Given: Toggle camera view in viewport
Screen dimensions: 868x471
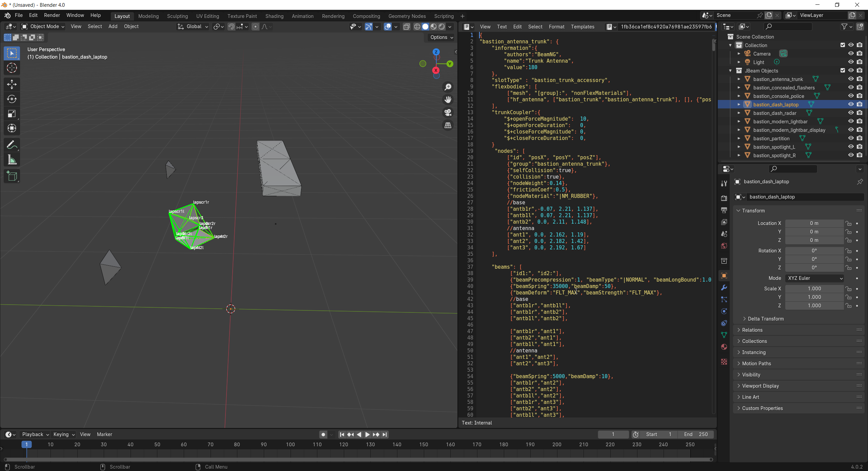Looking at the screenshot, I should 448,112.
